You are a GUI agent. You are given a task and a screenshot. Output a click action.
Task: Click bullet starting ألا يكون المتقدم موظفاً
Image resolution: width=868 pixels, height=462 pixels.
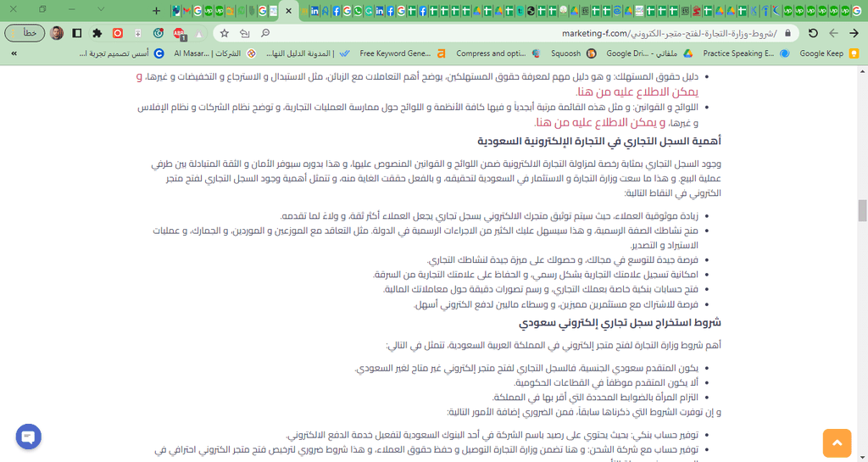(606, 382)
